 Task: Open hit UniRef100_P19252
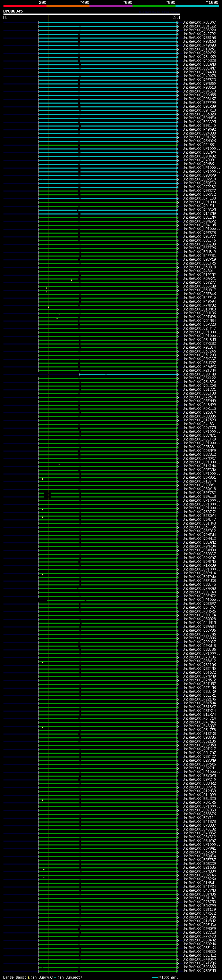[199, 275]
